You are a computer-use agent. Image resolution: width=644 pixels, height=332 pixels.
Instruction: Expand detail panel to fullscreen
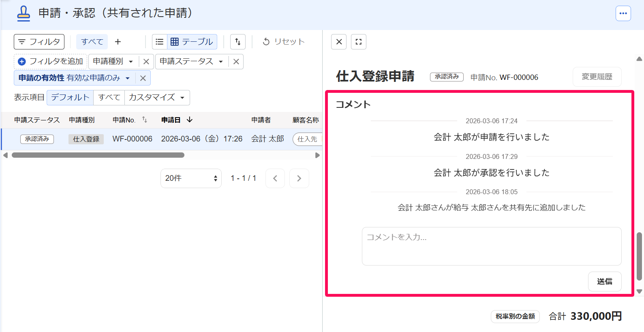tap(359, 42)
